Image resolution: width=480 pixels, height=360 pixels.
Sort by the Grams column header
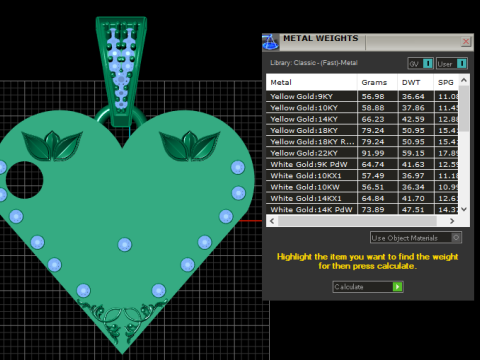[x=377, y=82]
